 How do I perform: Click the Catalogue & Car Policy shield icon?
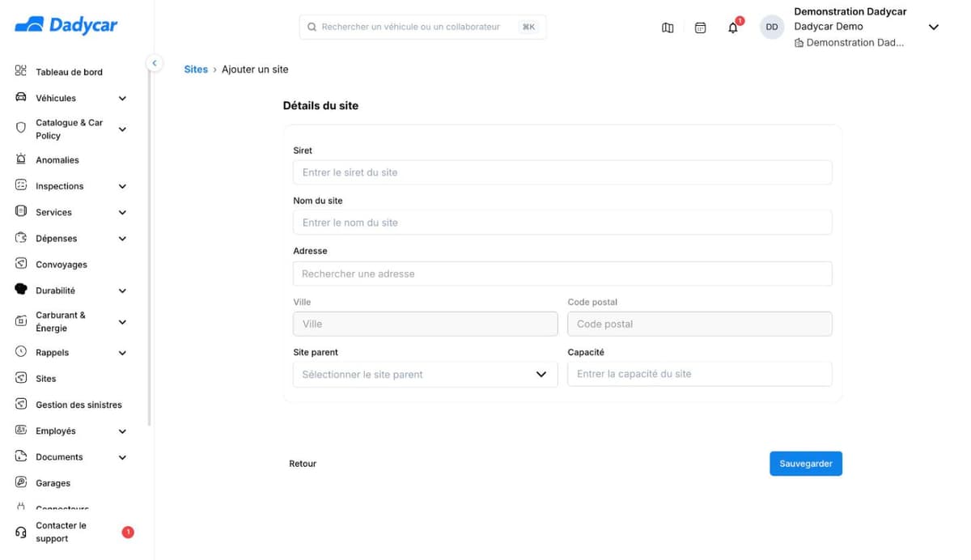(21, 128)
